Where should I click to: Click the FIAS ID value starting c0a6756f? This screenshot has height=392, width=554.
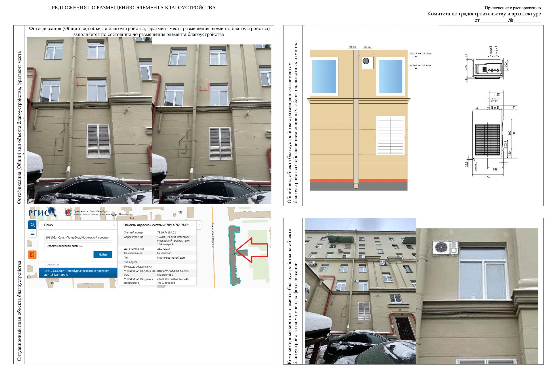click(173, 281)
